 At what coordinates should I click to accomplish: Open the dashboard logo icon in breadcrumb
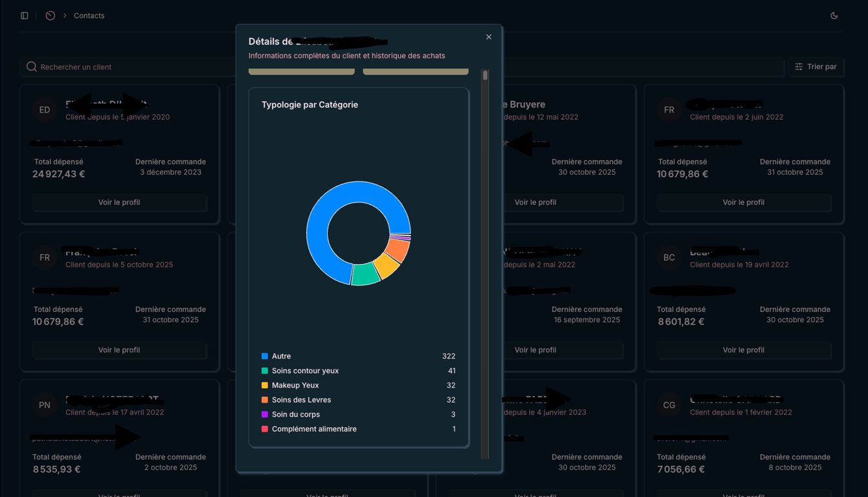(50, 16)
